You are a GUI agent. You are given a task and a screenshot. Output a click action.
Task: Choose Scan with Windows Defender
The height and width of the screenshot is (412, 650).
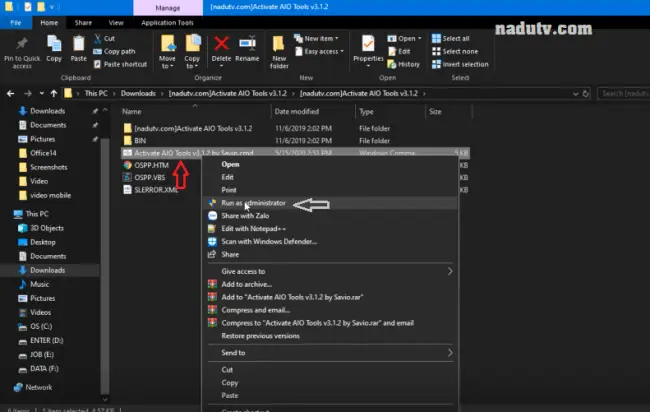[x=330, y=242]
